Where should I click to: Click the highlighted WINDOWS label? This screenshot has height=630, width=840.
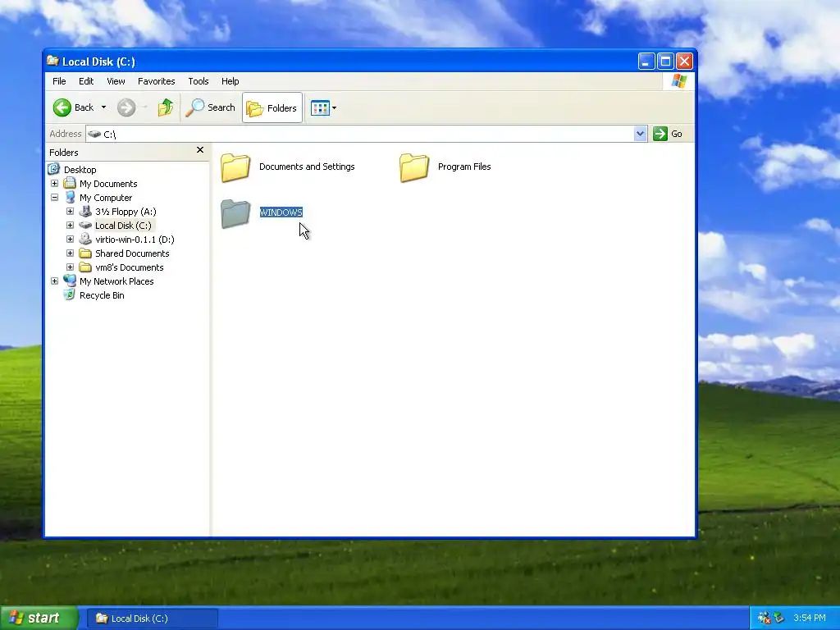click(x=281, y=212)
